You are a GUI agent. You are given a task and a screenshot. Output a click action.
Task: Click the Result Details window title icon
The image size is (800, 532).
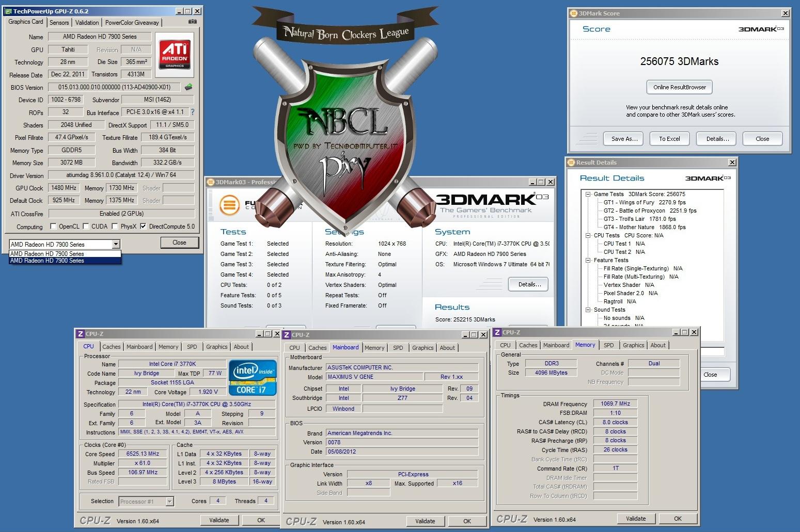click(x=571, y=163)
